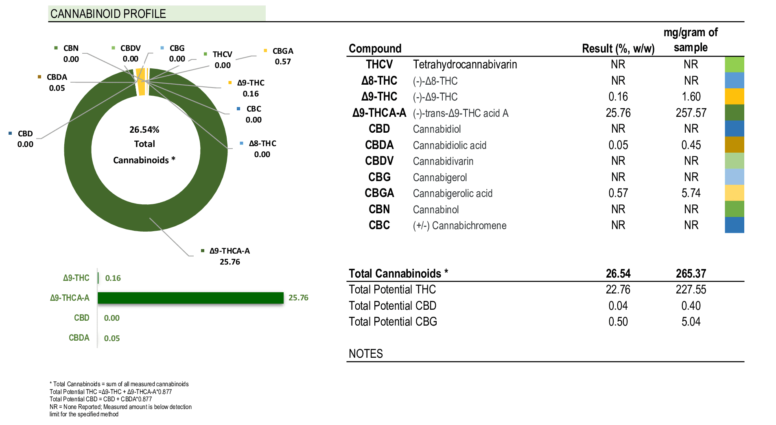Viewport: 776px width, 425px height.
Task: Click the CBGA legend marker near the donut
Action: pos(265,50)
